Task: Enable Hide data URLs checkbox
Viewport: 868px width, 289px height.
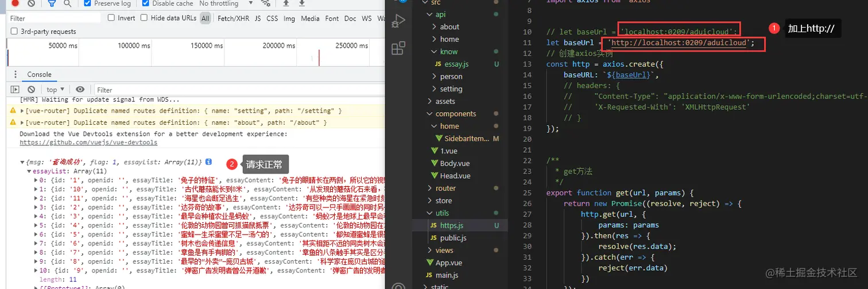Action: [145, 18]
